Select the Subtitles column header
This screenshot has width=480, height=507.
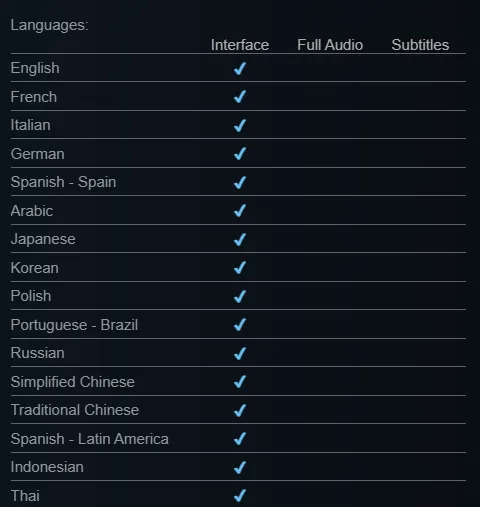click(420, 45)
